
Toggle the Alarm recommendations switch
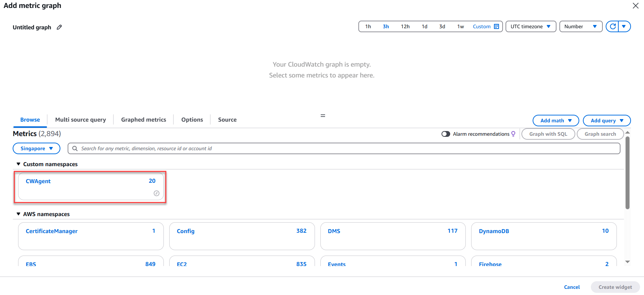pyautogui.click(x=446, y=134)
